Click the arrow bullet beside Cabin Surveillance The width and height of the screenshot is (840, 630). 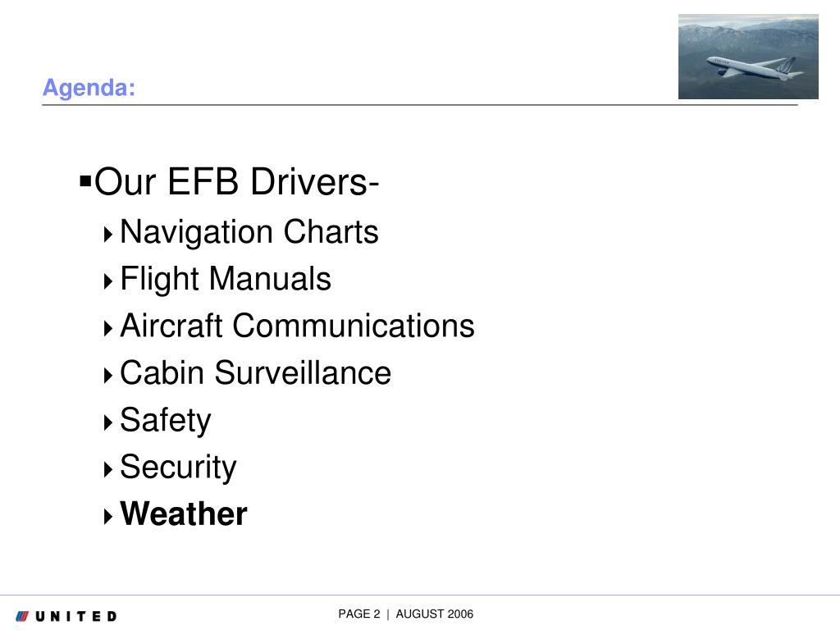108,376
